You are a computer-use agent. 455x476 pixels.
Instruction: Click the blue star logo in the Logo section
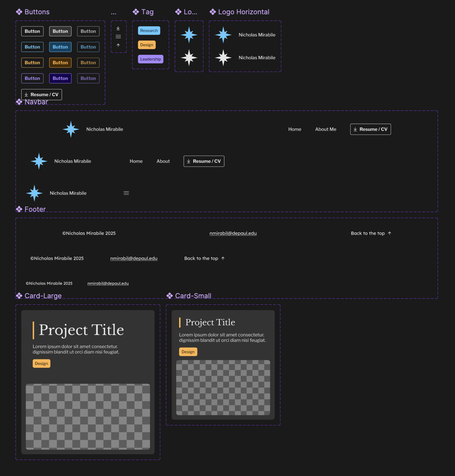(189, 35)
